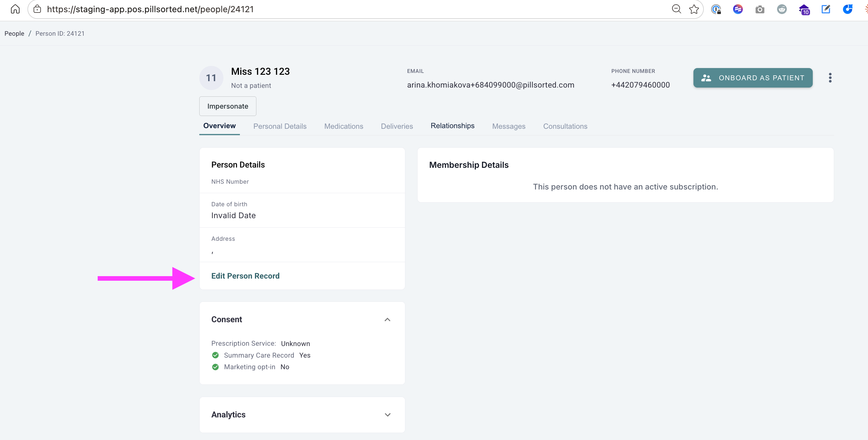
Task: Click the Reddit extension icon
Action: [x=782, y=9]
